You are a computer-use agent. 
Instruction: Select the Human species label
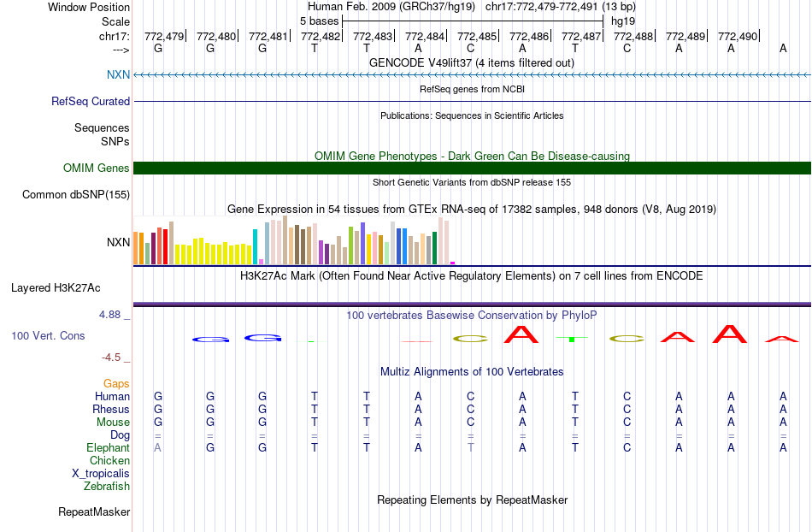(x=112, y=396)
